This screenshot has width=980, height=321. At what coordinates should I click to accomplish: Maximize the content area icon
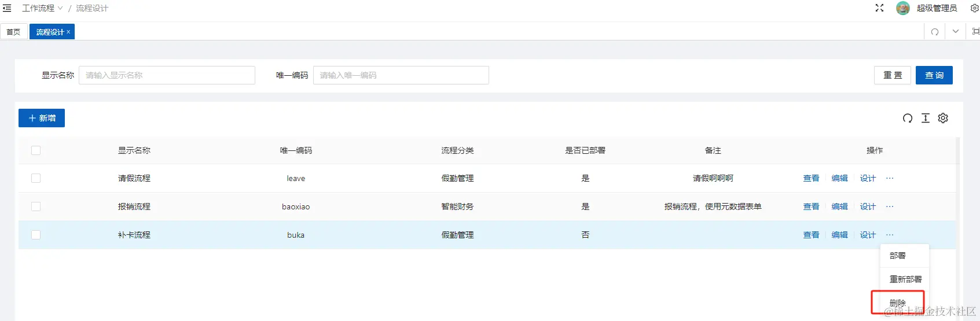tap(975, 32)
